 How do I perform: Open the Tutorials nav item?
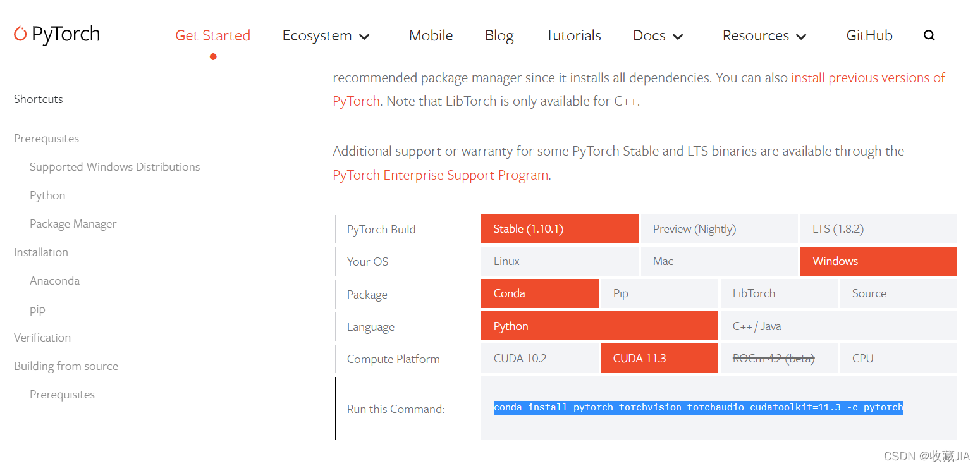pyautogui.click(x=573, y=35)
